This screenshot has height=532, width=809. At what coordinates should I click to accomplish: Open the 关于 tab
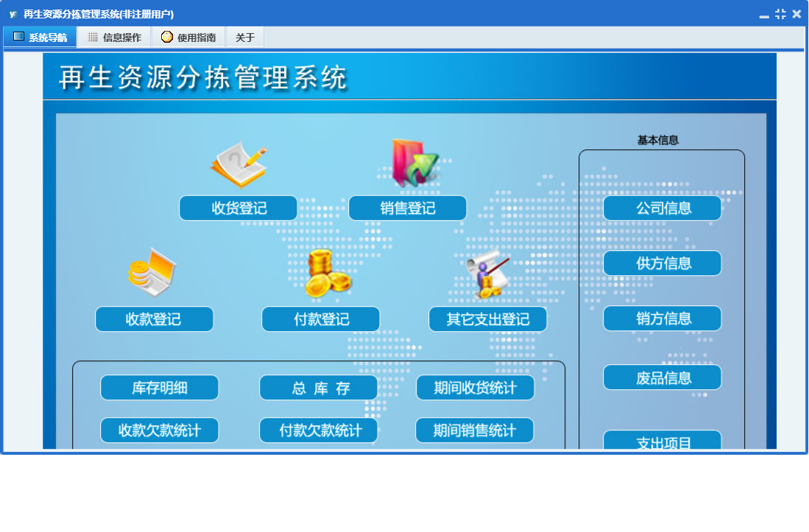245,37
